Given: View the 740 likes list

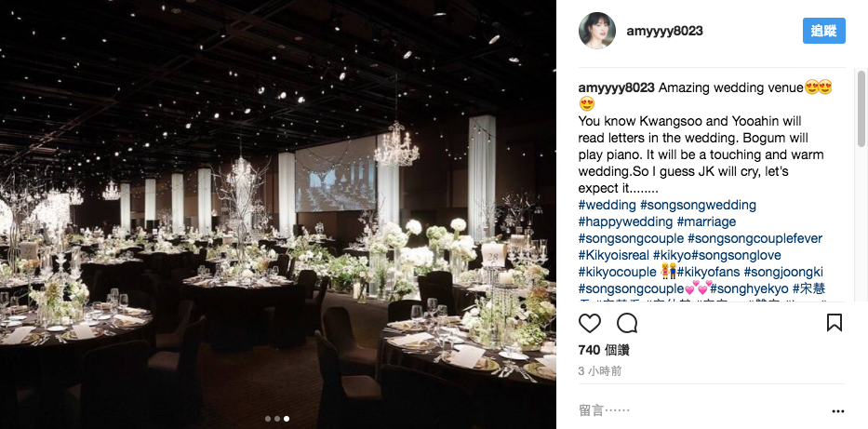Looking at the screenshot, I should pos(604,350).
